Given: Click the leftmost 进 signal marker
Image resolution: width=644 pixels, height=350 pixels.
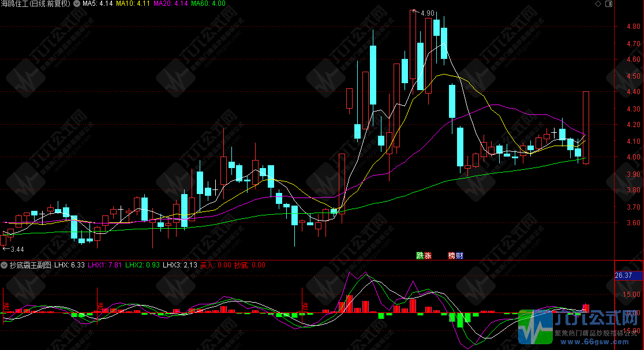Looking at the screenshot, I should [x=6, y=305].
